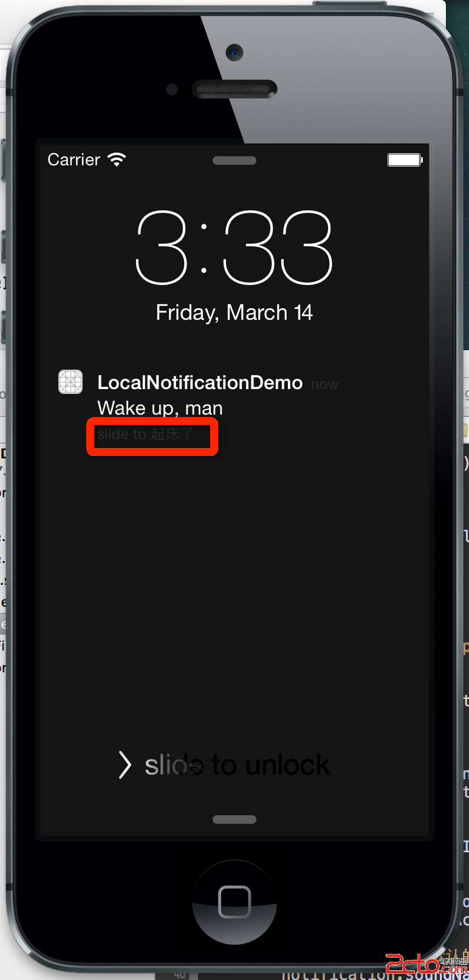Click the slide to unlock text
The height and width of the screenshot is (980, 469).
[x=238, y=765]
